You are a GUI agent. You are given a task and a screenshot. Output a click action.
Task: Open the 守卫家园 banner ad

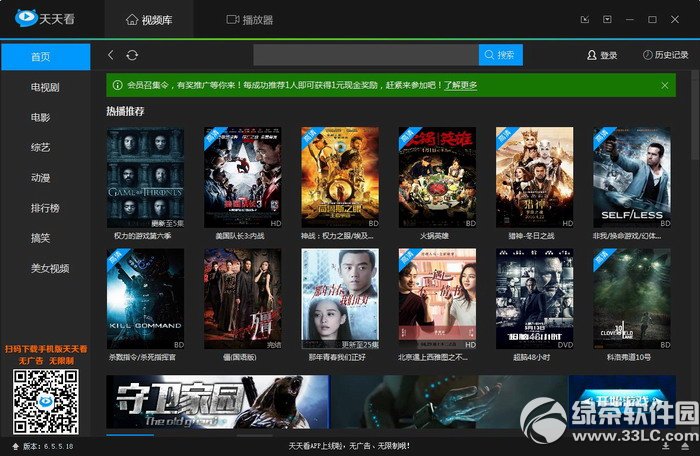tap(218, 402)
